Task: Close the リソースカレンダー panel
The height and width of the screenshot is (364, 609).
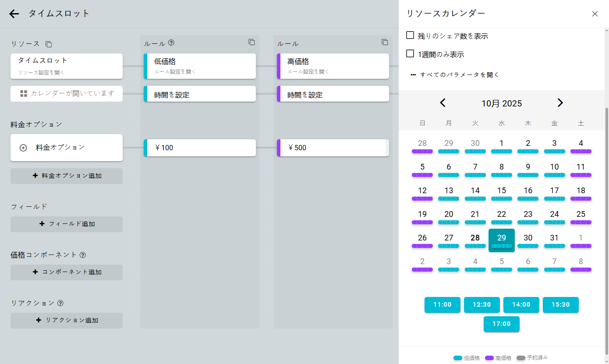Action: coord(595,14)
